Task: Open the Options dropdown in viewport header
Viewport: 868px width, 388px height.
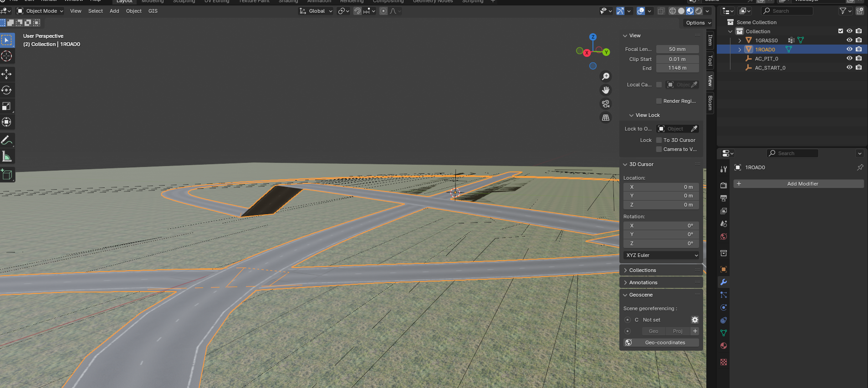Action: pos(698,23)
